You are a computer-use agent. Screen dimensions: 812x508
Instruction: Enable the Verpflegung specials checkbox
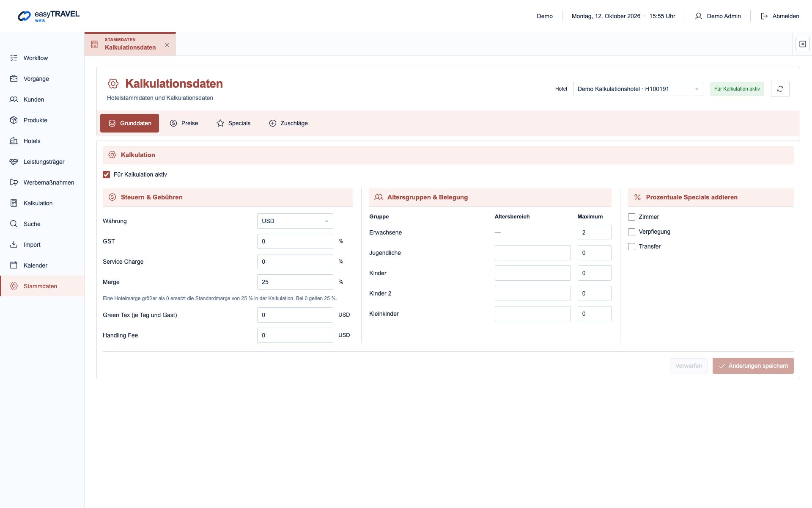pyautogui.click(x=631, y=232)
